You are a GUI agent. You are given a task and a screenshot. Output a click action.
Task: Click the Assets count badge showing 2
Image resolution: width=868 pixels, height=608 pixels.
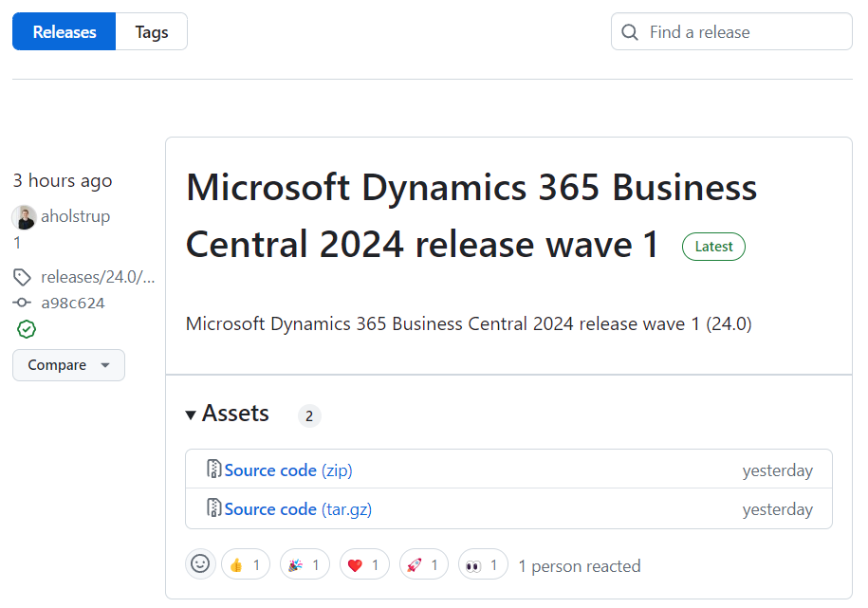[x=309, y=415]
